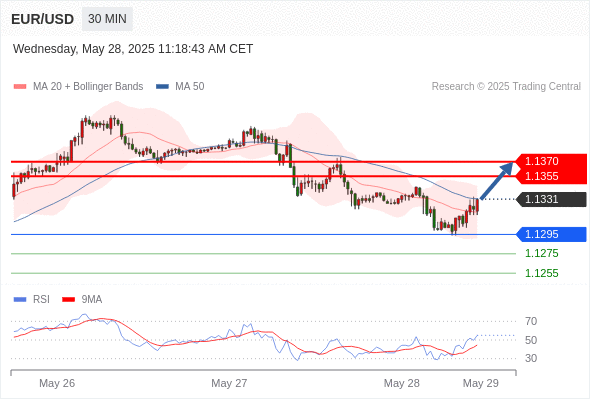
Task: Click the green 1.1275 support label
Action: click(x=542, y=254)
